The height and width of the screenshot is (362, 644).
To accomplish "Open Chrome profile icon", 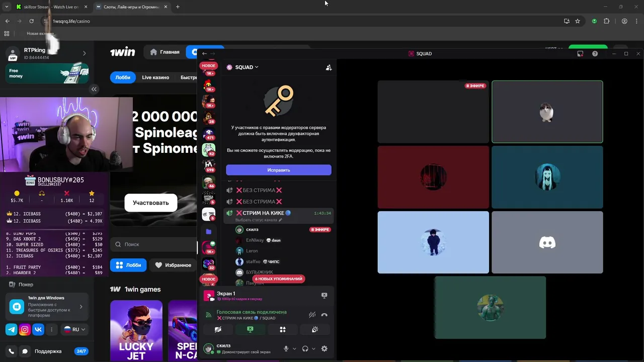I will (624, 21).
